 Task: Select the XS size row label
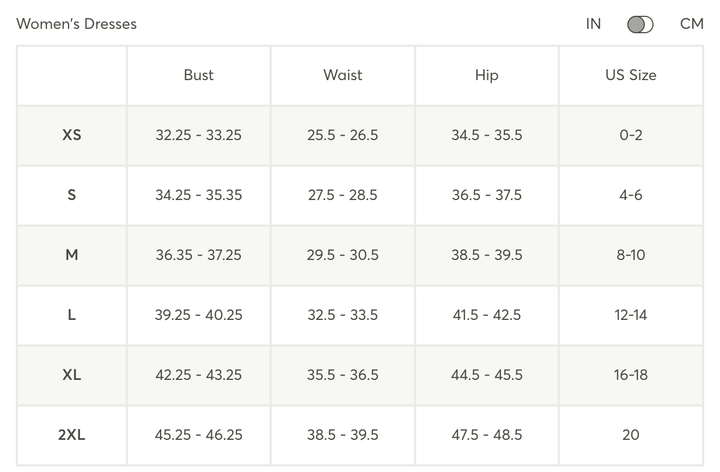[x=72, y=135]
